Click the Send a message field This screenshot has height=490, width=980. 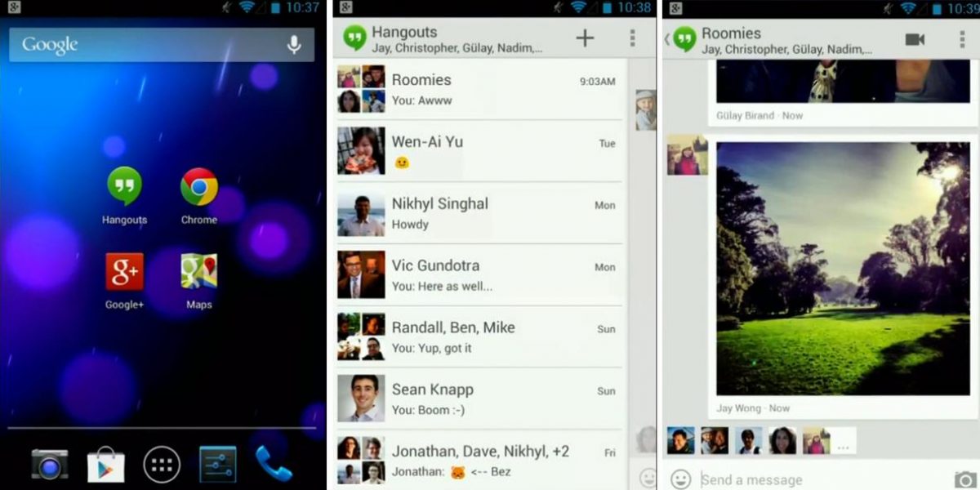821,479
